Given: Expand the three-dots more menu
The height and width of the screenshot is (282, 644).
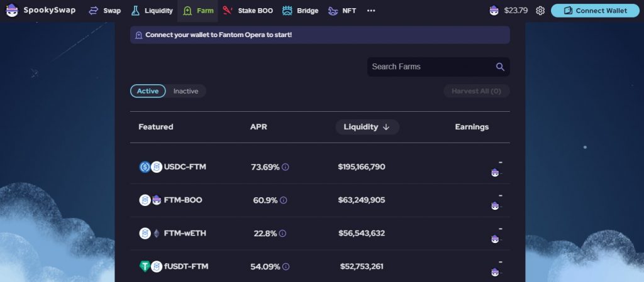Looking at the screenshot, I should 371,11.
